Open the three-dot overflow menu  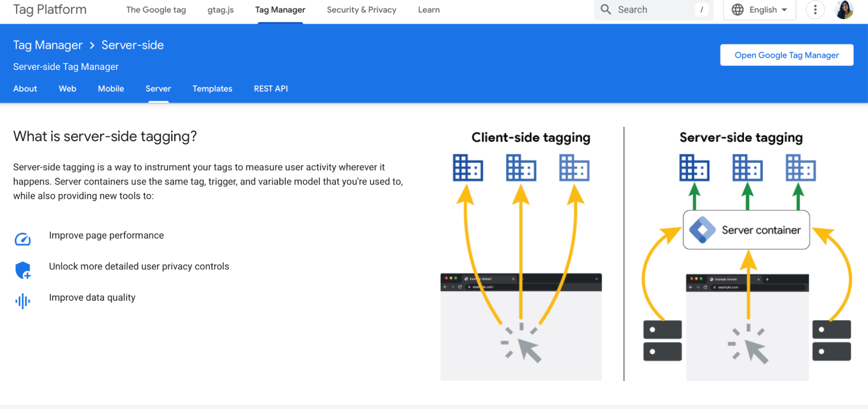(x=815, y=9)
